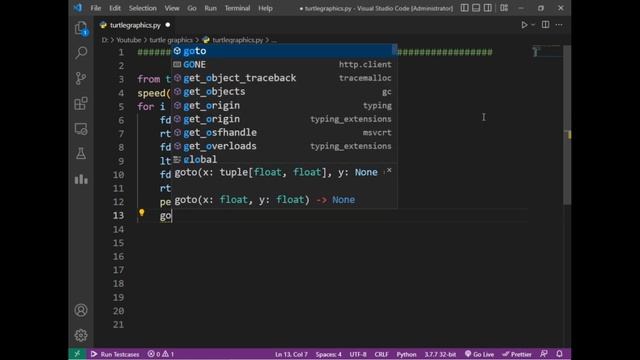Open the Selection menu
The width and height of the screenshot is (640, 360).
142,8
